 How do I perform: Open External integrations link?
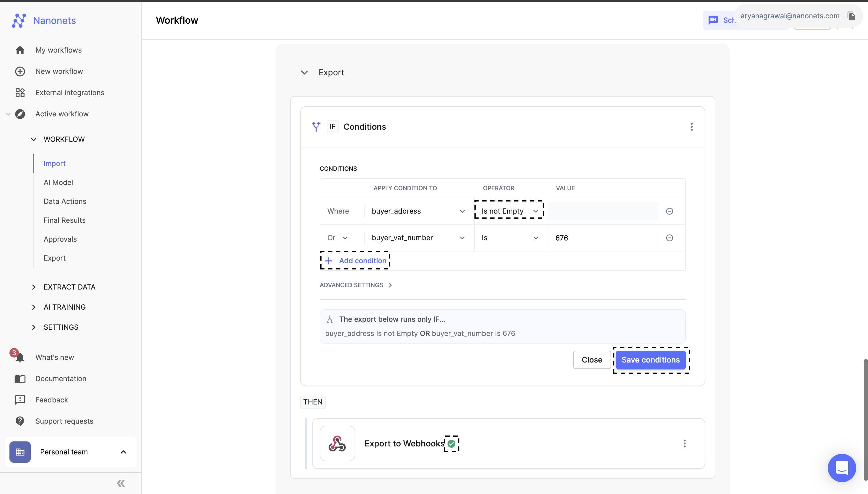click(x=70, y=93)
